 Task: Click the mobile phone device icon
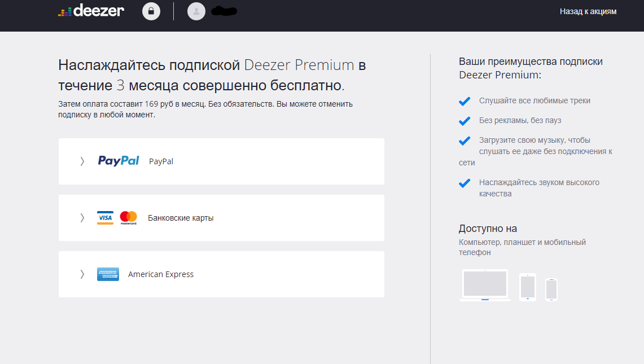pos(551,290)
